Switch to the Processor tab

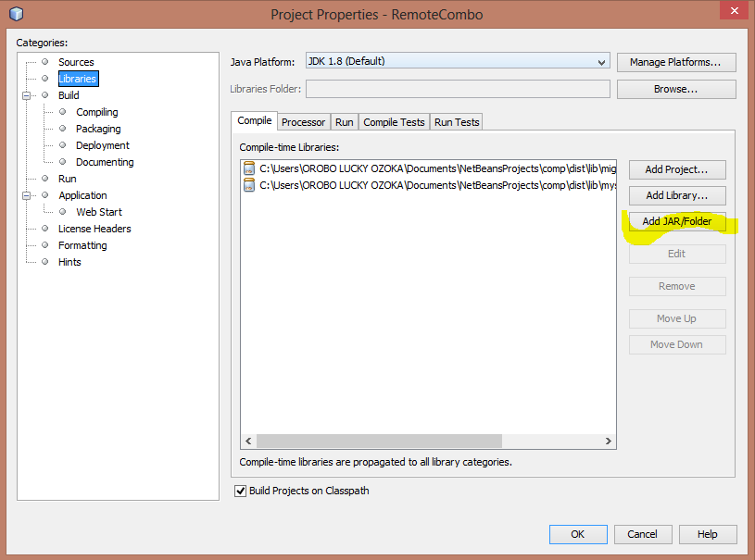tap(303, 121)
